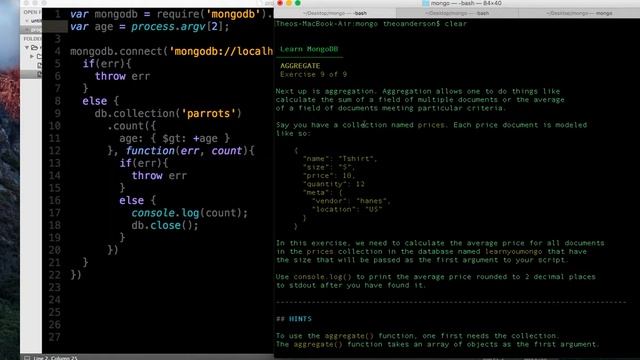
Task: Click the folder proxy icon in Terminal title
Action: (426, 3)
